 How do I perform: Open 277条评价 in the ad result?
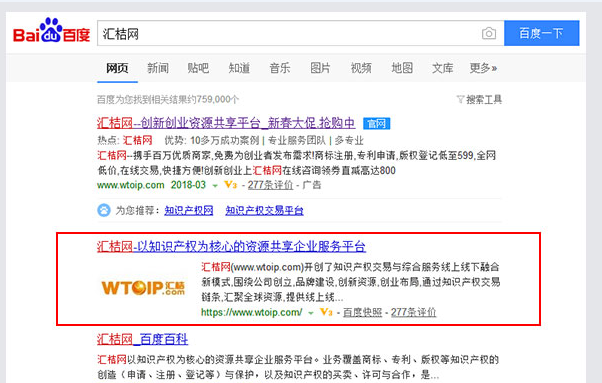click(x=270, y=185)
